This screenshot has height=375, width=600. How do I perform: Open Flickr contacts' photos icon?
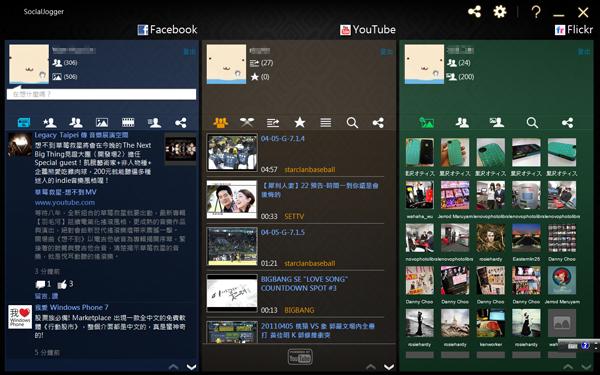tap(497, 122)
